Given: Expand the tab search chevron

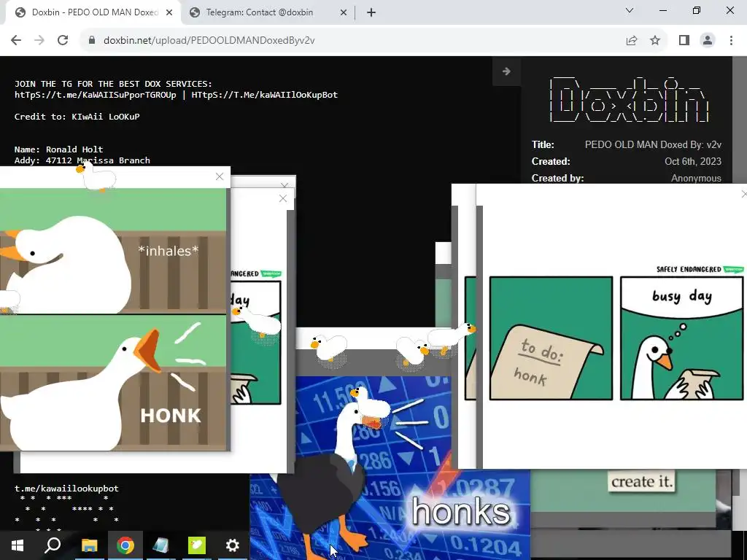Looking at the screenshot, I should [x=630, y=10].
